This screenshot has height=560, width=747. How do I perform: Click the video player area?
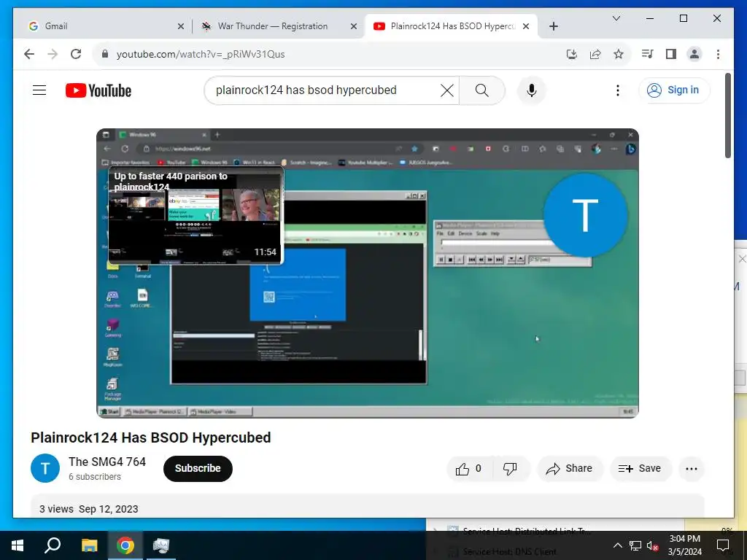click(368, 273)
